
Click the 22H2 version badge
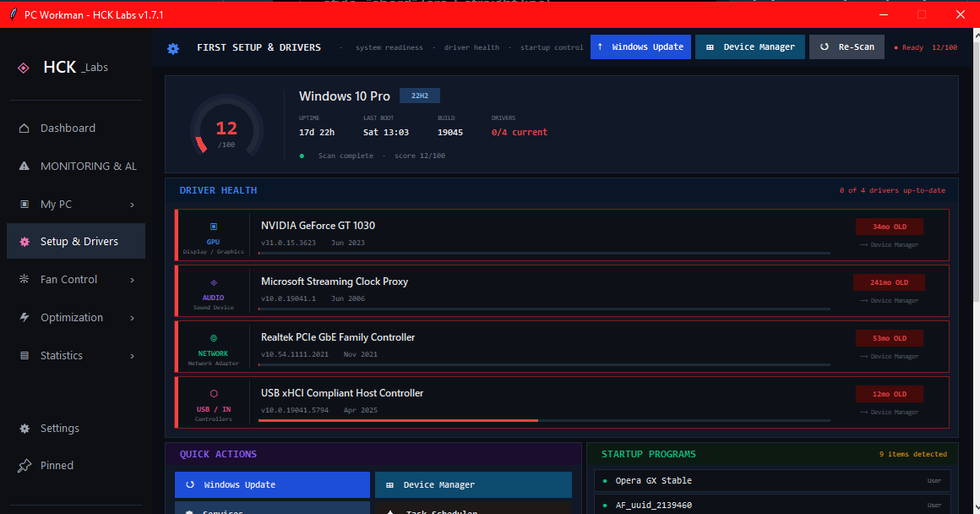click(x=420, y=96)
